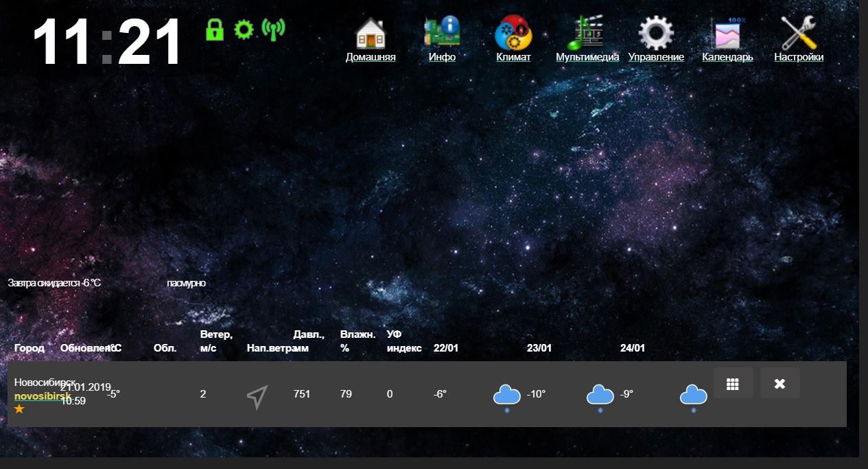This screenshot has height=469, width=868.
Task: Open the Календарь icon
Action: [x=727, y=32]
